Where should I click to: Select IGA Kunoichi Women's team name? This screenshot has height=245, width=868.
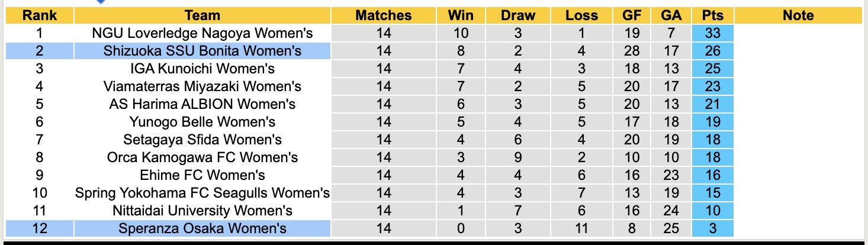pos(202,69)
